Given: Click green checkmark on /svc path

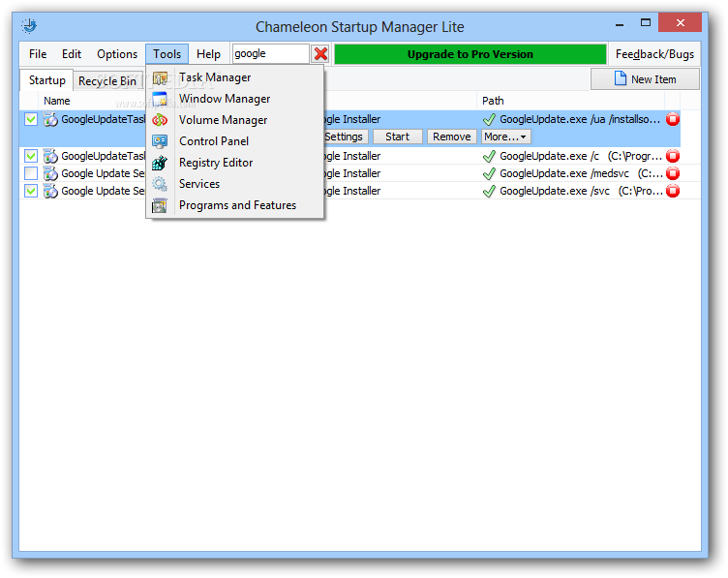Looking at the screenshot, I should tap(489, 191).
